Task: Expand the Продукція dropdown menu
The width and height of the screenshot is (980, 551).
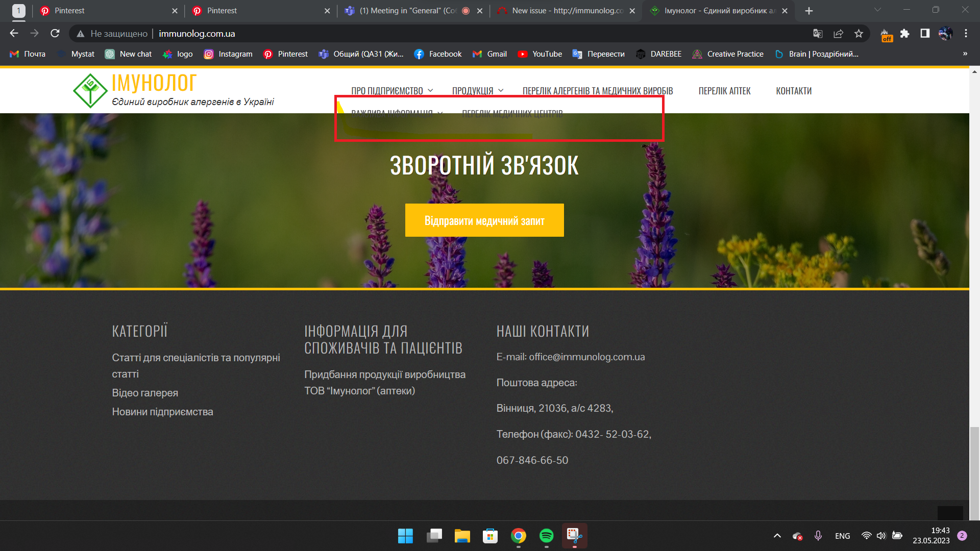Action: coord(477,91)
